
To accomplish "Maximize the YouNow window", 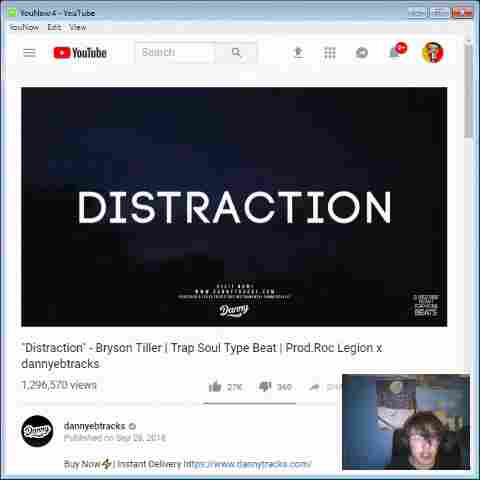I will coord(439,13).
